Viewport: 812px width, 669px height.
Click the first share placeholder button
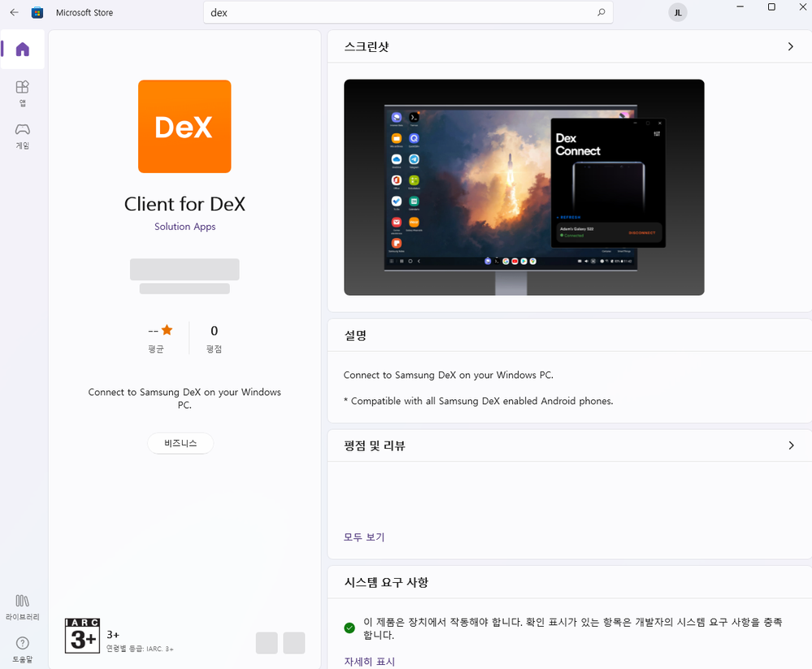267,643
